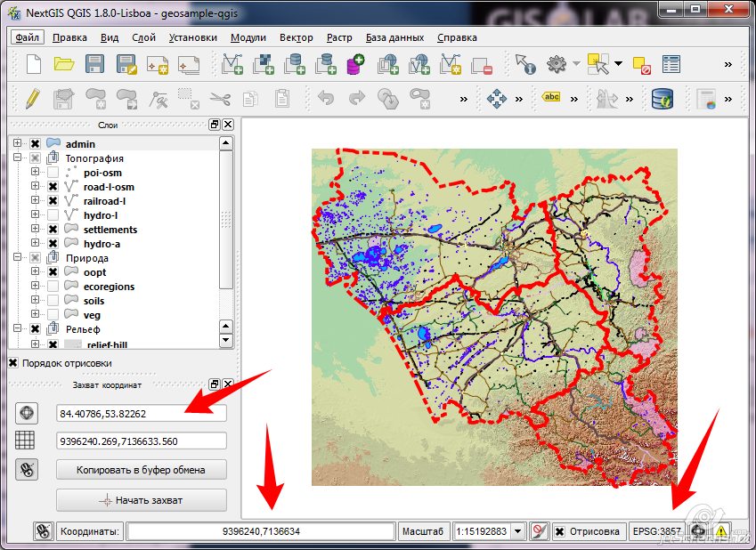Screen dimensions: 756x550
Task: Open project with the yellow folder icon
Action: [x=63, y=64]
